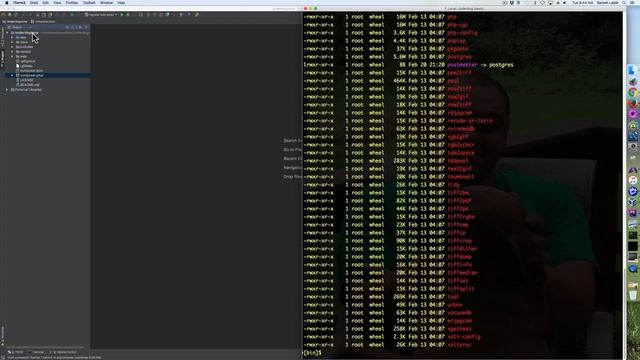Select README.md in project tree

pos(29,85)
